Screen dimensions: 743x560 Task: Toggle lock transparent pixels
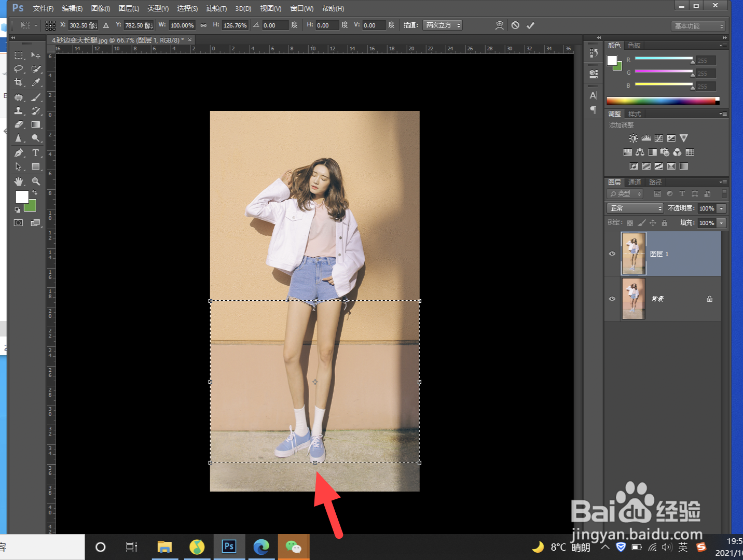click(x=630, y=223)
